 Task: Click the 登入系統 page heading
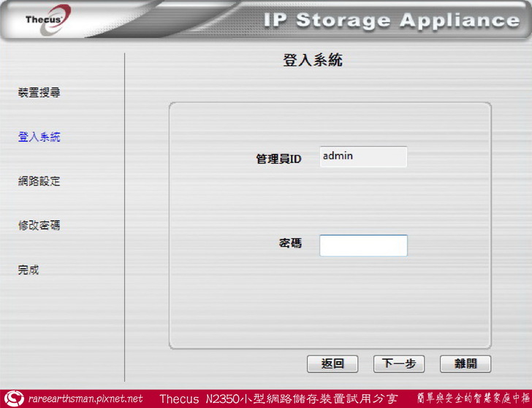pyautogui.click(x=313, y=60)
